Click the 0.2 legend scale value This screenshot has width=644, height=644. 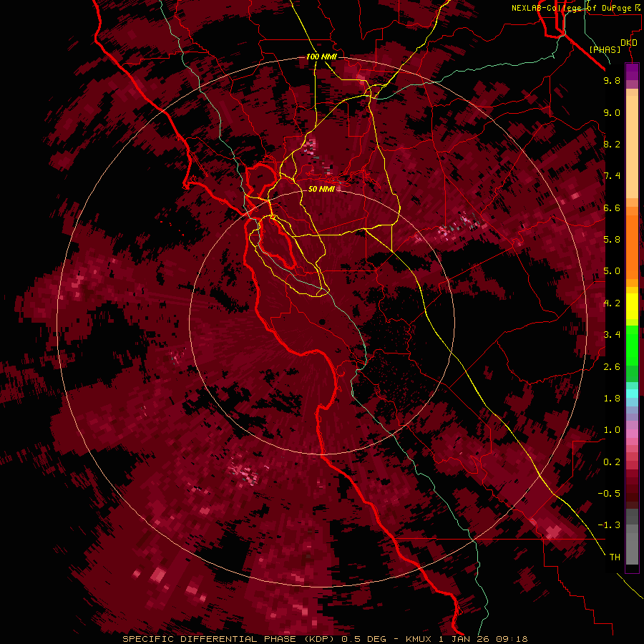[x=612, y=462]
